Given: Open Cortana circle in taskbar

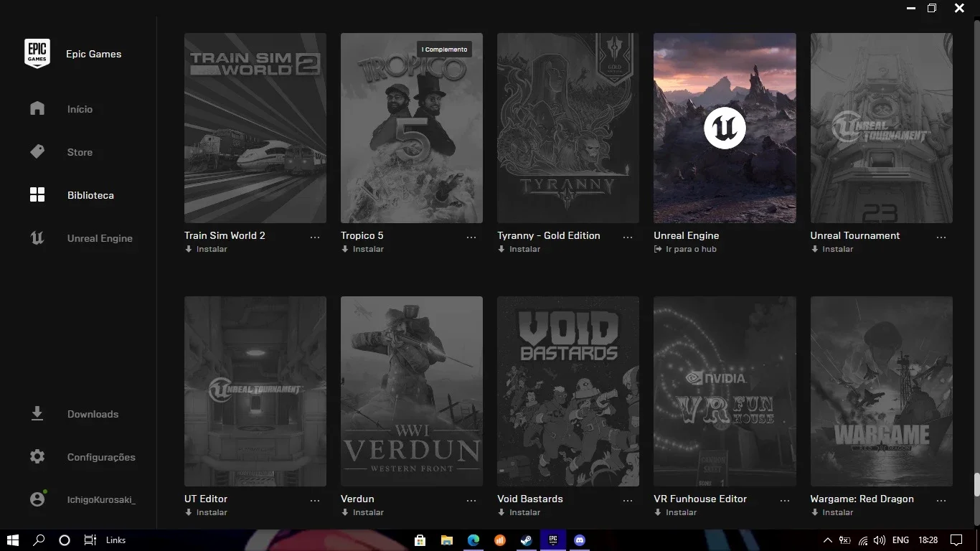Looking at the screenshot, I should click(x=65, y=540).
